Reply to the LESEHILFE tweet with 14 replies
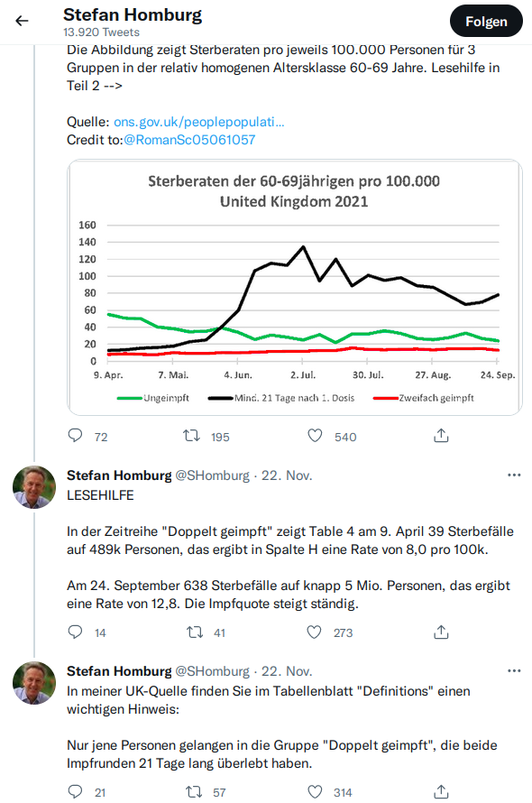532x803 pixels. point(75,632)
